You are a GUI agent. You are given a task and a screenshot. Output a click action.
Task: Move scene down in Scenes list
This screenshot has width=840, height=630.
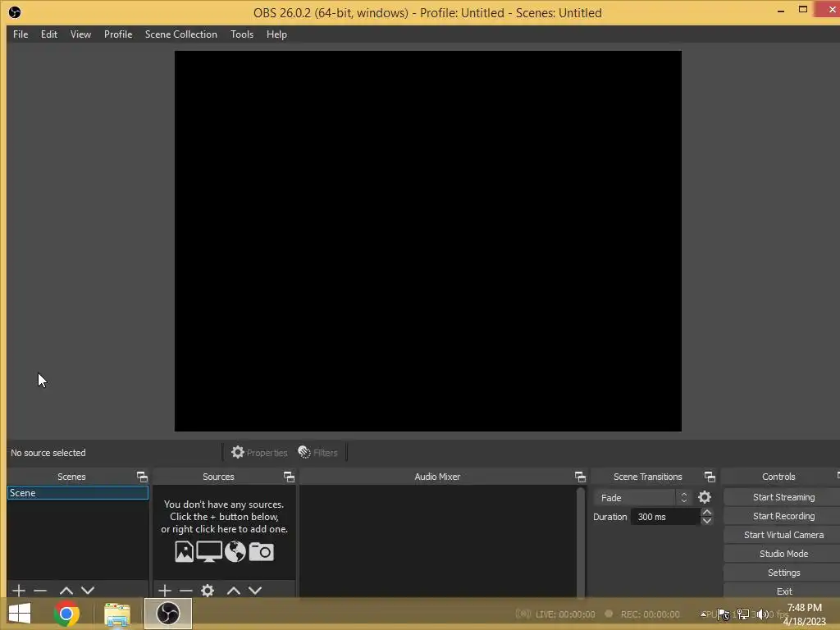(x=88, y=591)
